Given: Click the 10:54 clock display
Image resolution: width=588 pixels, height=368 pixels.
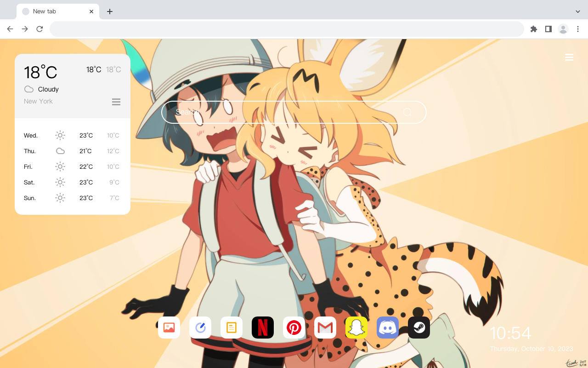Looking at the screenshot, I should tap(510, 333).
